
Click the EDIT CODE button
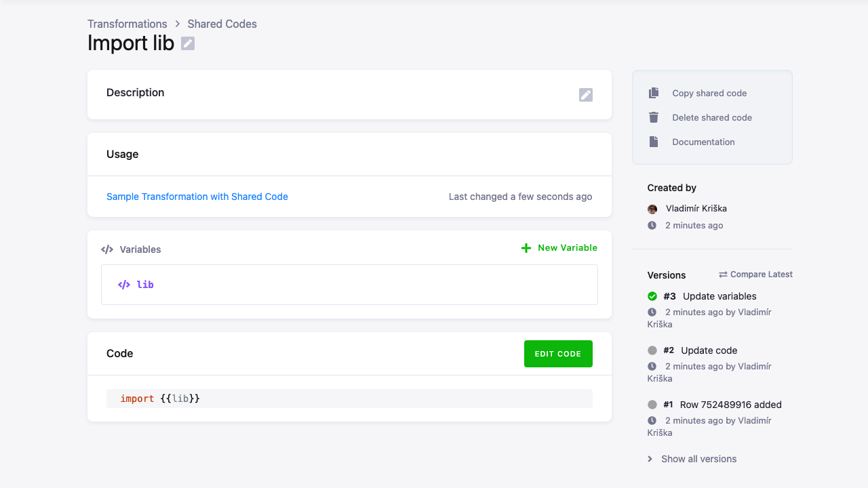(558, 353)
